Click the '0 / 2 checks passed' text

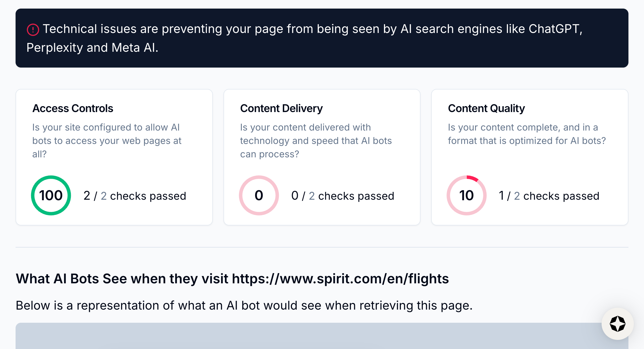click(x=343, y=196)
